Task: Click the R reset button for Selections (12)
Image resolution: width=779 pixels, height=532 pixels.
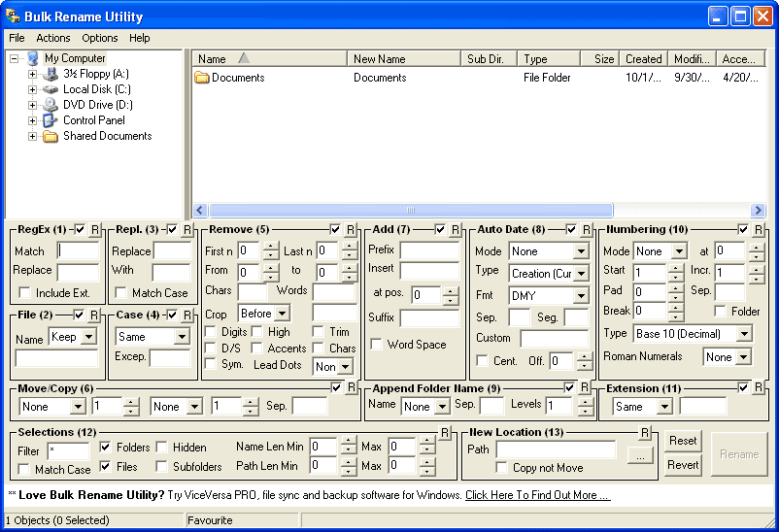Action: tap(445, 433)
